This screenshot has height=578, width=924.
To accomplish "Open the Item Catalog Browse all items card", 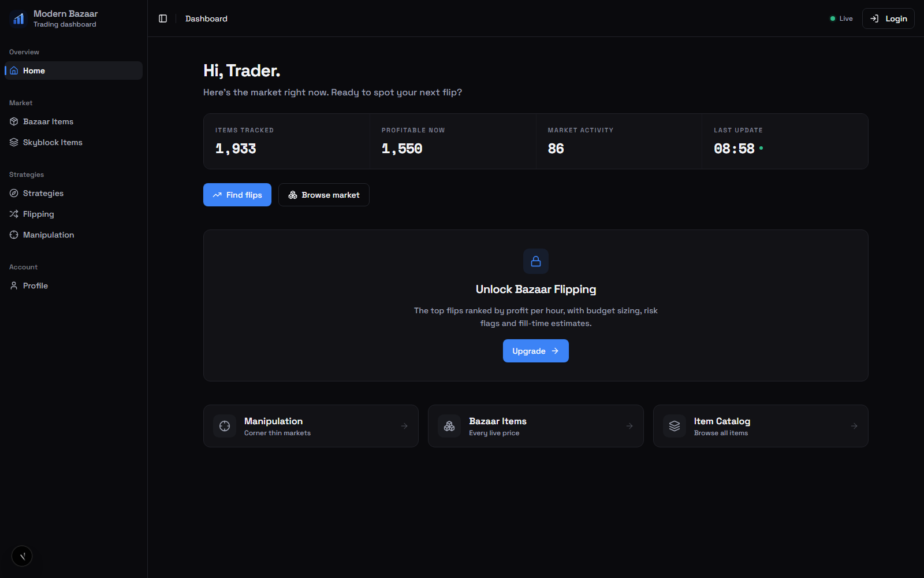I will coord(761,426).
